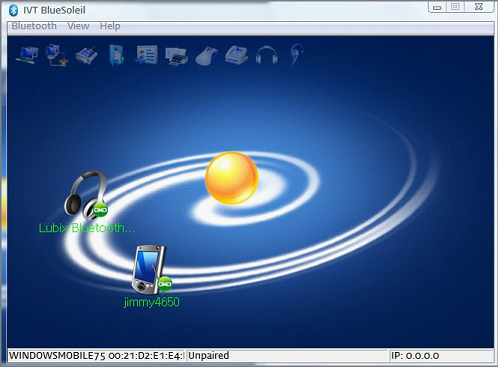Select the jimmy4650 PDA device
The height and width of the screenshot is (367, 498).
[152, 270]
